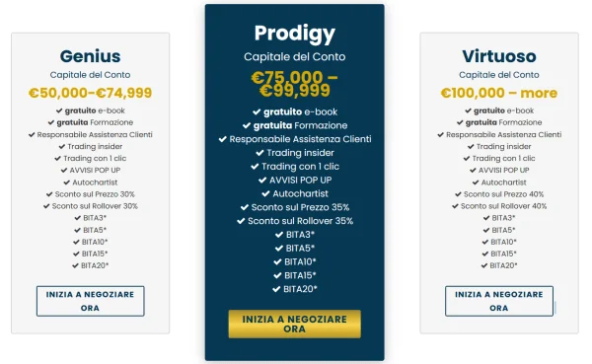Click checkmark beside Prodigy's gratuito e-book

click(257, 111)
